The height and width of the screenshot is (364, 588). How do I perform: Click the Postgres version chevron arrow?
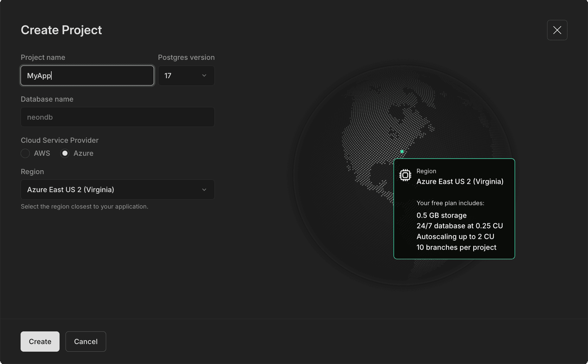coord(204,76)
